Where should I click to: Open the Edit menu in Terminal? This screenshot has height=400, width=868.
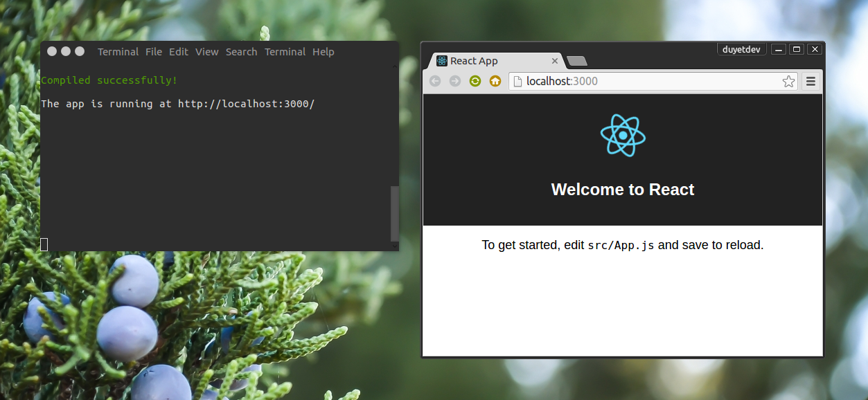click(179, 52)
